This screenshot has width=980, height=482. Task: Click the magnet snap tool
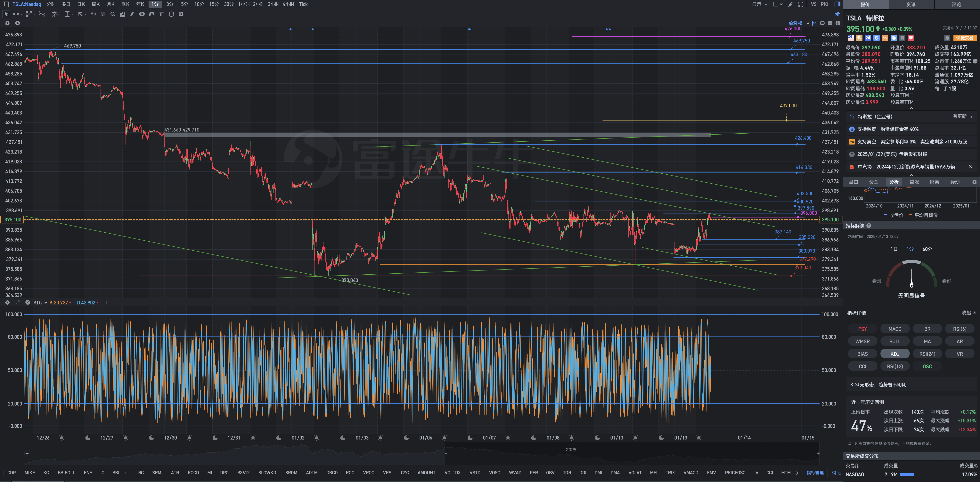pos(152,14)
